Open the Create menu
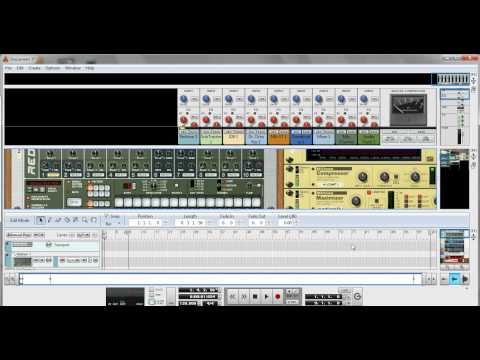The image size is (480, 360). 34,68
